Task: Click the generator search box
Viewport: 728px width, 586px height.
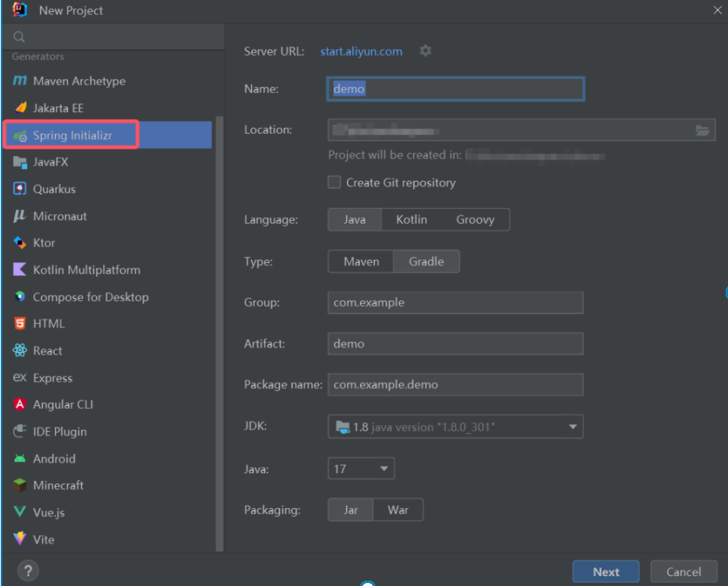Action: [x=113, y=37]
